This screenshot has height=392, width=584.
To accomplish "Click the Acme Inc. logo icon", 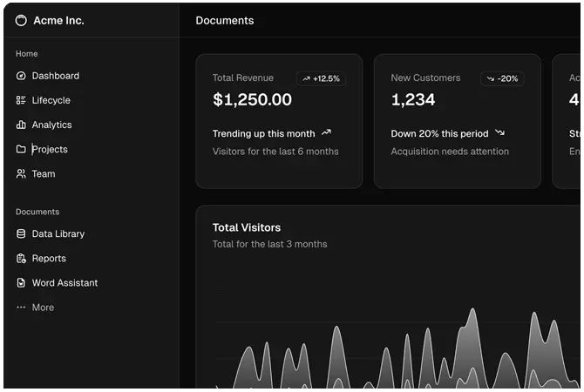I will click(21, 20).
